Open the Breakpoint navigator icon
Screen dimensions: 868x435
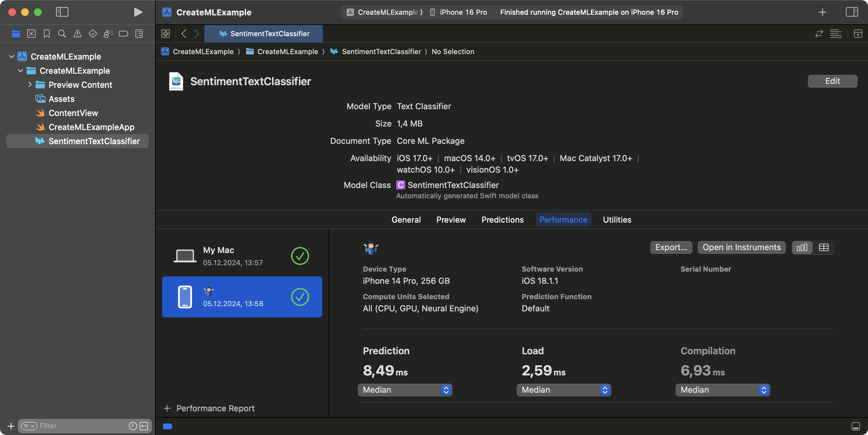[123, 34]
